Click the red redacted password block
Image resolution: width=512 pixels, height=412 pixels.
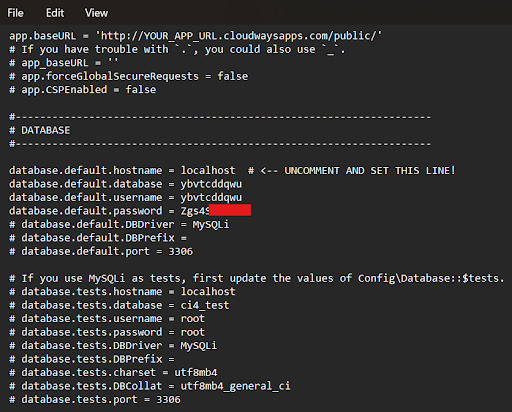230,210
